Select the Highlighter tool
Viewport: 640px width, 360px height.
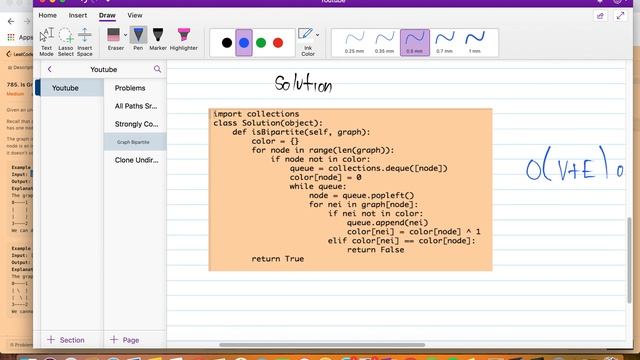184,39
